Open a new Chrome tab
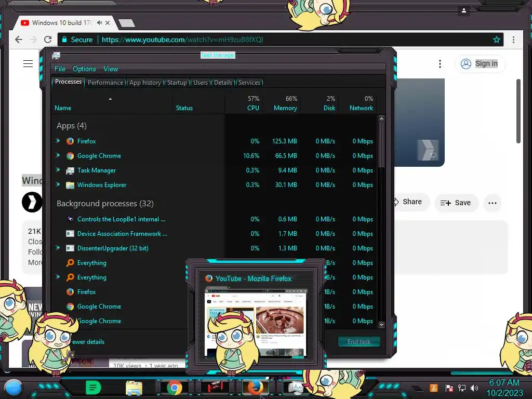This screenshot has height=399, width=532. tap(127, 23)
